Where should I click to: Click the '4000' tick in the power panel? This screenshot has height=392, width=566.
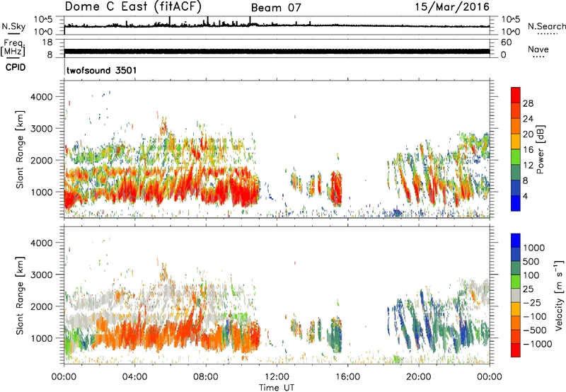pos(42,97)
